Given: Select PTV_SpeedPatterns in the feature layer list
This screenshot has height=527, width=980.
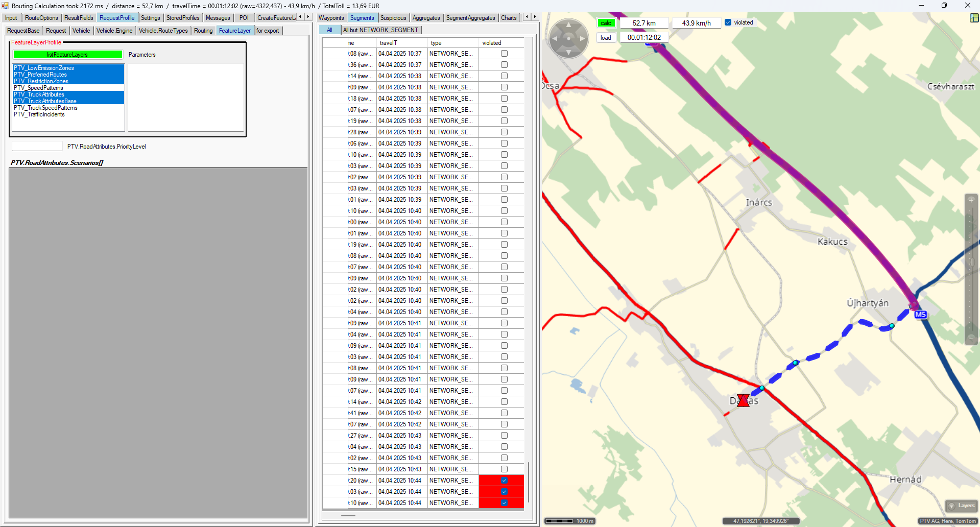Looking at the screenshot, I should click(38, 88).
